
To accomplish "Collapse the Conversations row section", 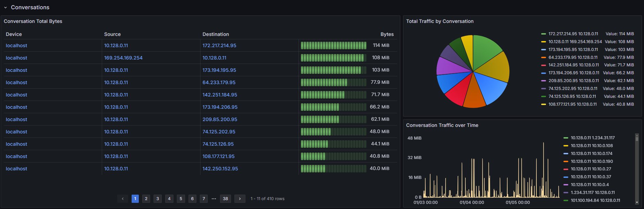I will coord(5,8).
